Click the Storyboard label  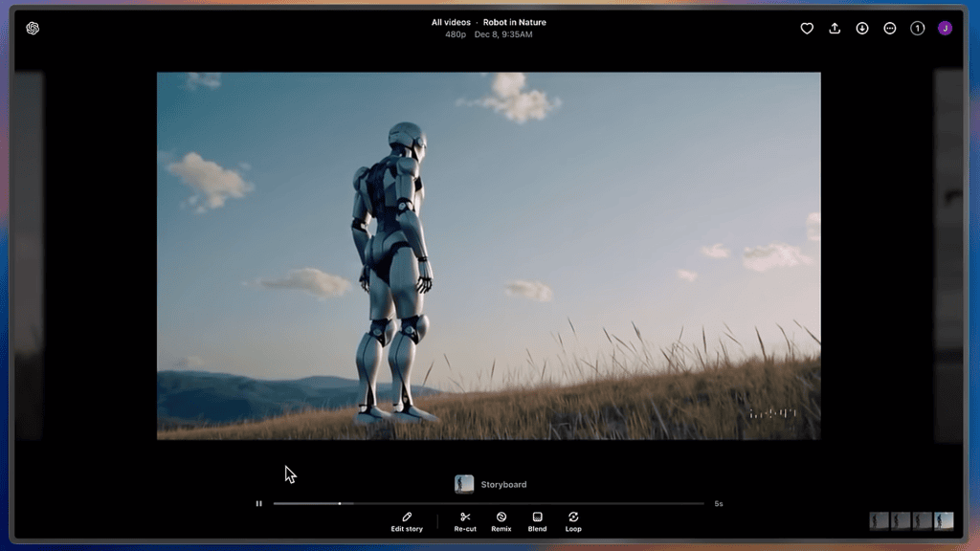click(x=504, y=484)
